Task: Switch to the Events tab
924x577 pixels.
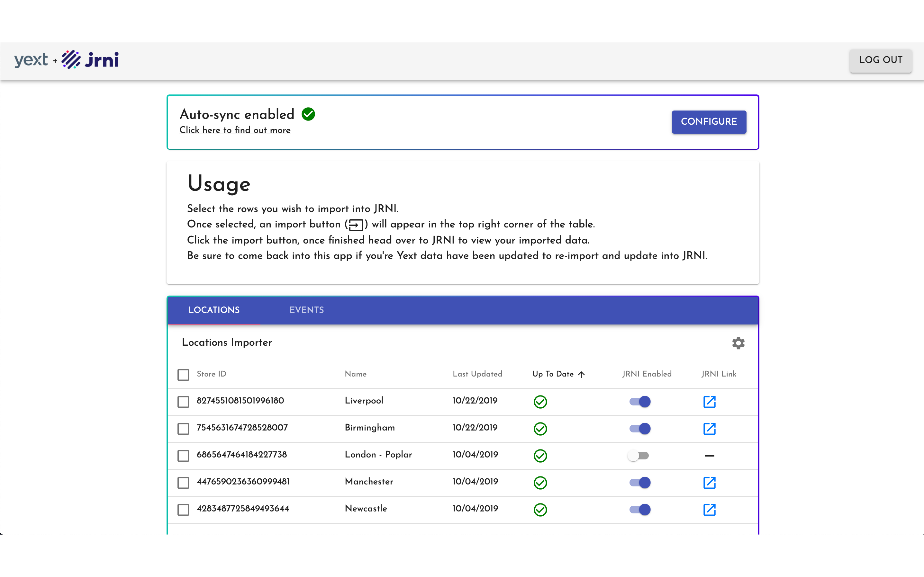Action: (x=307, y=310)
